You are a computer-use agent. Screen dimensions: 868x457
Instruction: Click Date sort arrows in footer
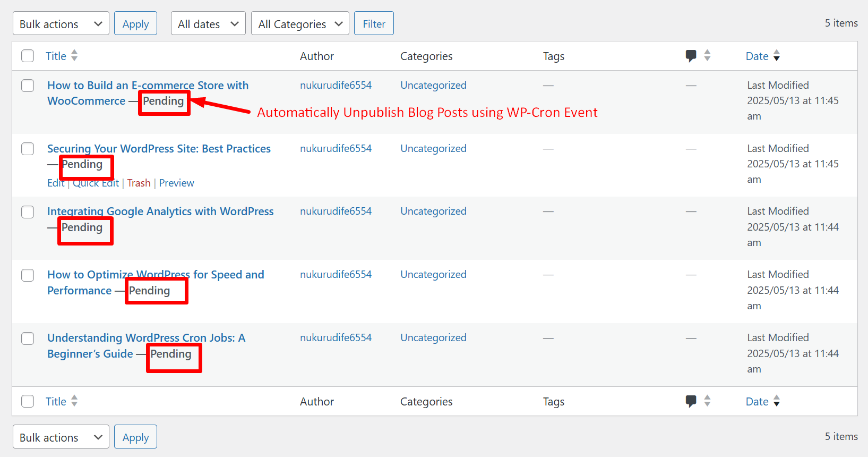(x=777, y=401)
